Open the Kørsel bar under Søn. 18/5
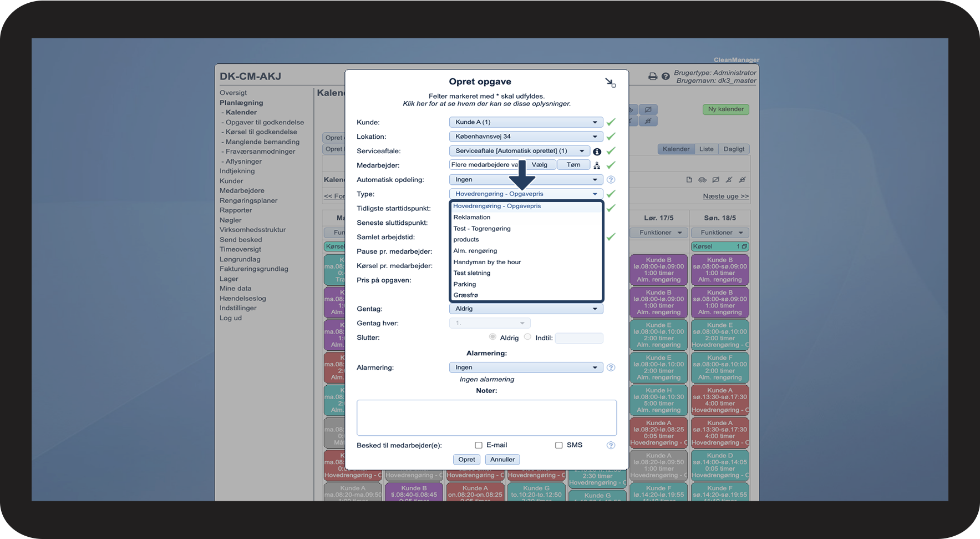The image size is (980, 539). [x=720, y=246]
